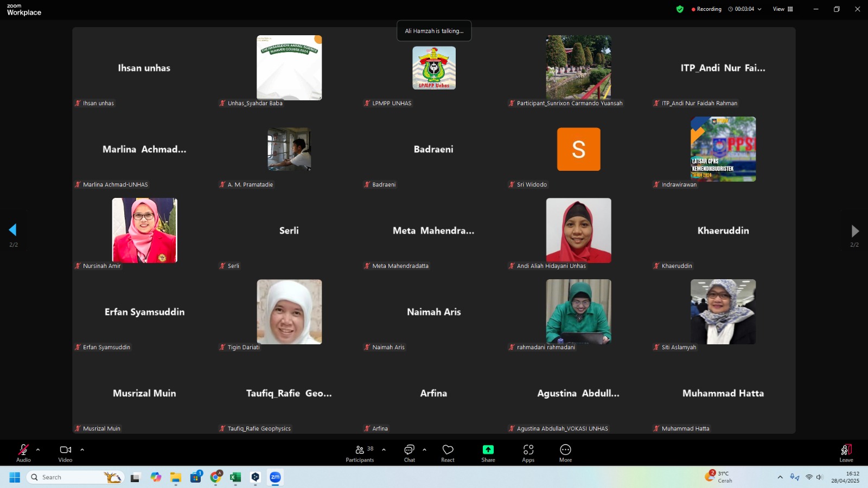Open the Participants panel
Screen dimensions: 868x488
click(360, 453)
